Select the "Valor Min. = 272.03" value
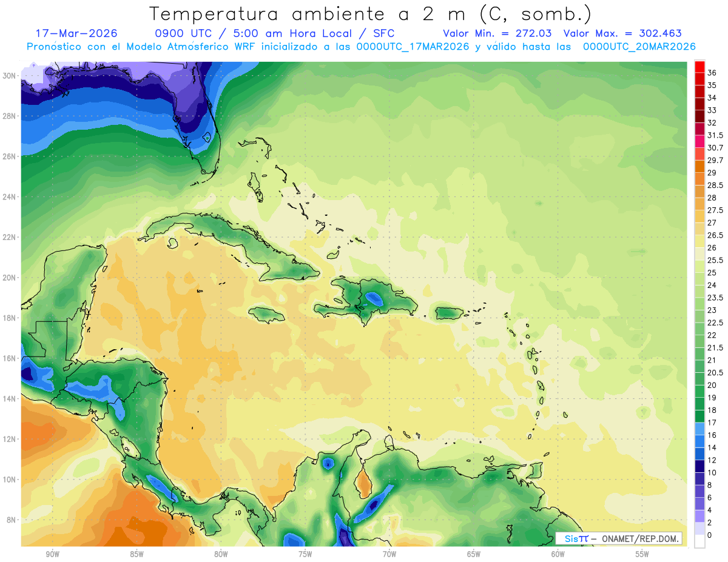 (497, 33)
